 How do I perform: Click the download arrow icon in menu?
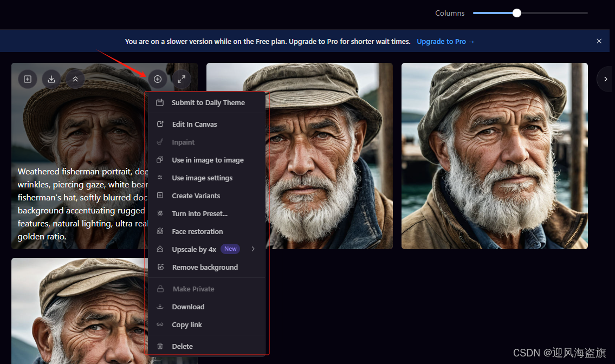[x=160, y=307]
